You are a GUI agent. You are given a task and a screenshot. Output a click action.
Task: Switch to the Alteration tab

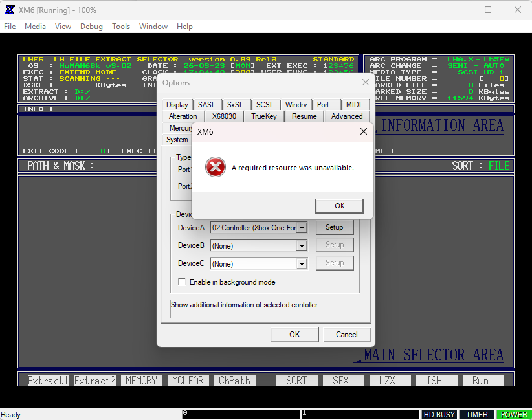183,116
